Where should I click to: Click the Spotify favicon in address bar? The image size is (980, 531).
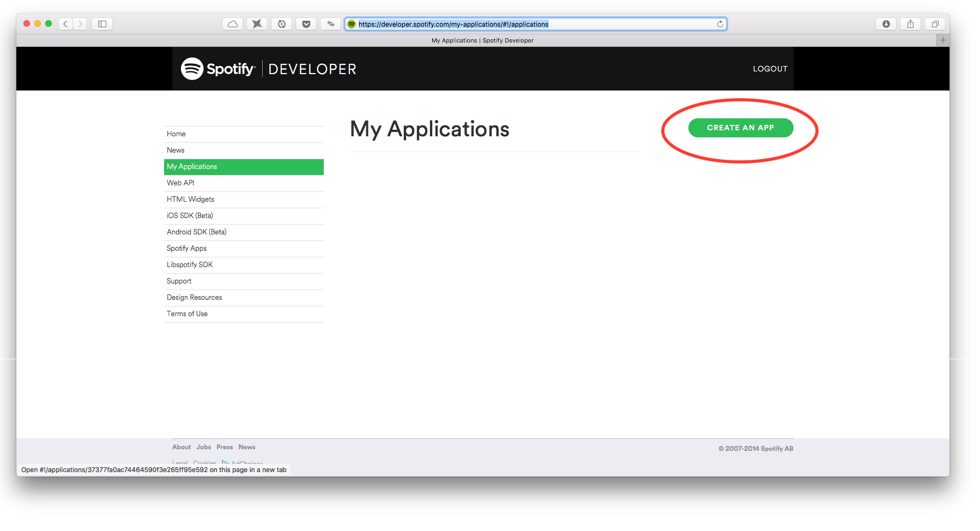pyautogui.click(x=352, y=24)
